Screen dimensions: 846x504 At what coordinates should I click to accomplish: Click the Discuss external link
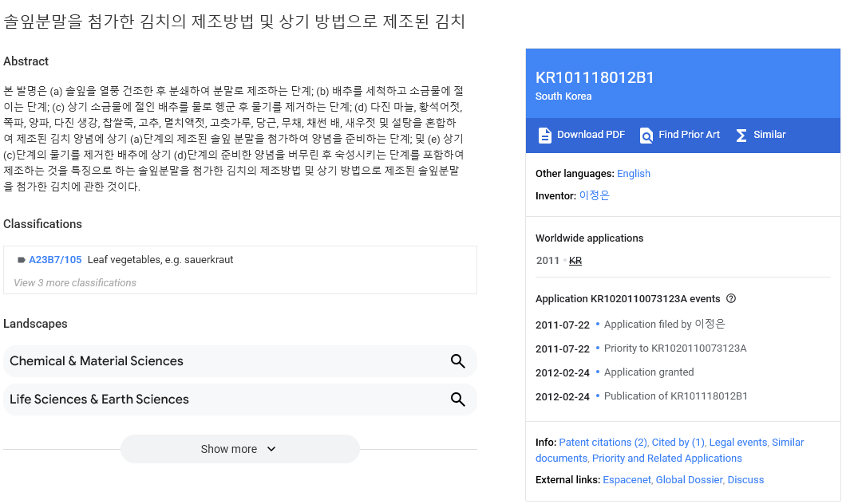(x=745, y=480)
